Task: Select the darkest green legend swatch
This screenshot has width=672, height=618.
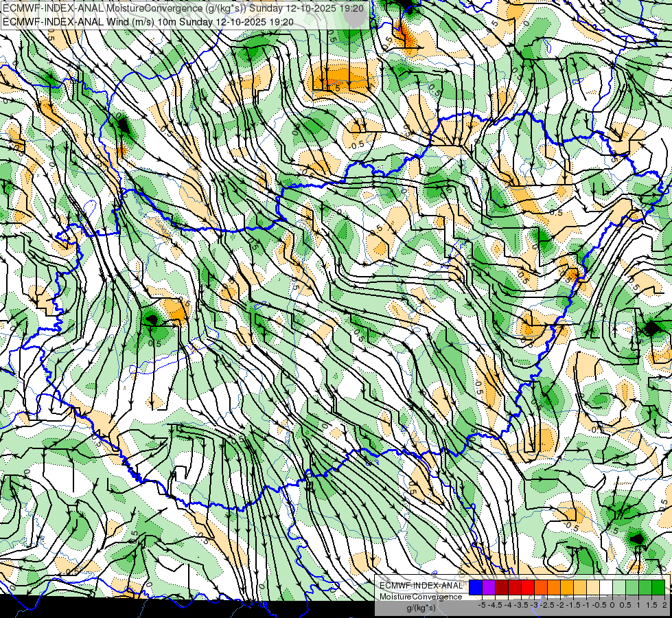Action: pos(658,587)
